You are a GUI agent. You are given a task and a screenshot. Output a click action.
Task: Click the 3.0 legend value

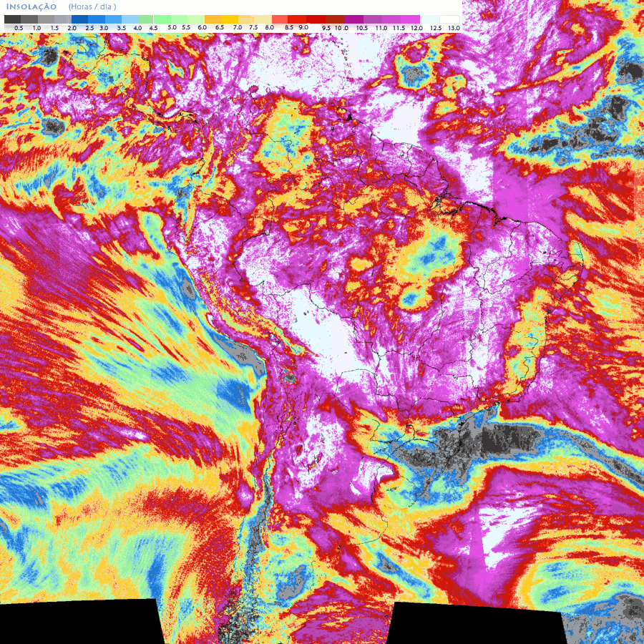point(104,28)
